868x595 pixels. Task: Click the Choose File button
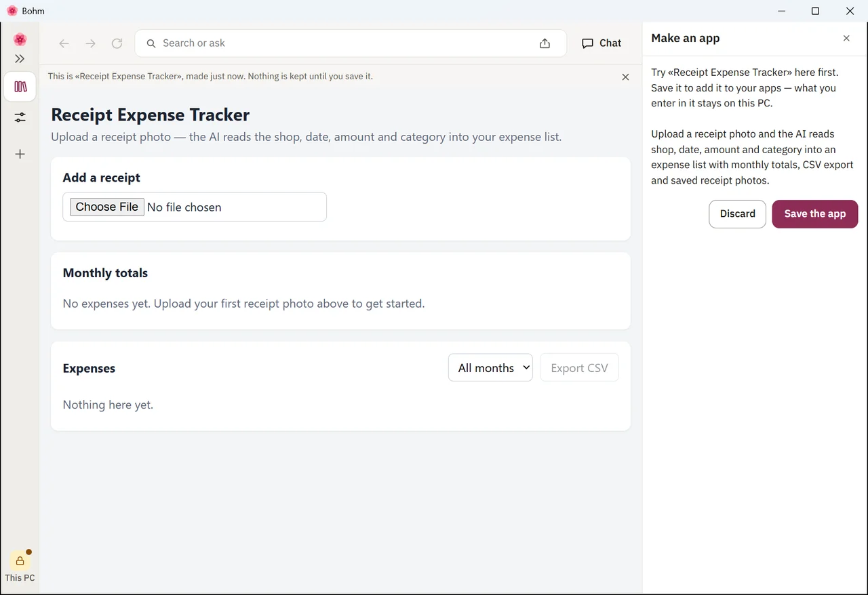point(107,207)
